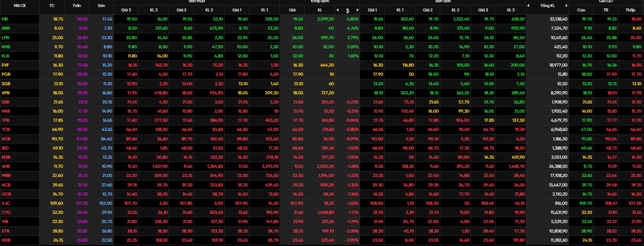Click ABB floor price 7.20
The width and height of the screenshot is (644, 246).
[x=108, y=28]
